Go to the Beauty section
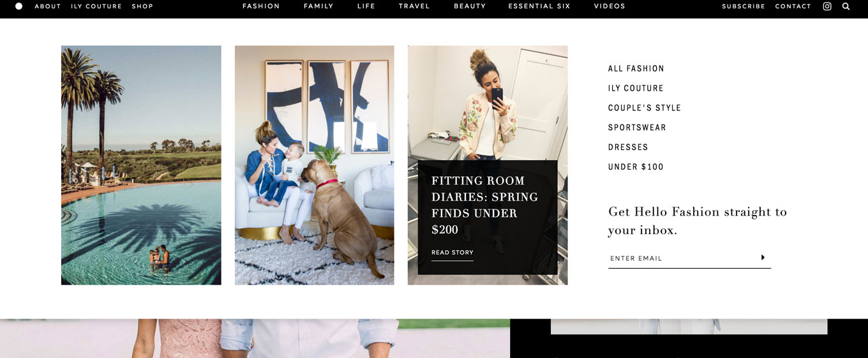The width and height of the screenshot is (868, 358). 470,6
